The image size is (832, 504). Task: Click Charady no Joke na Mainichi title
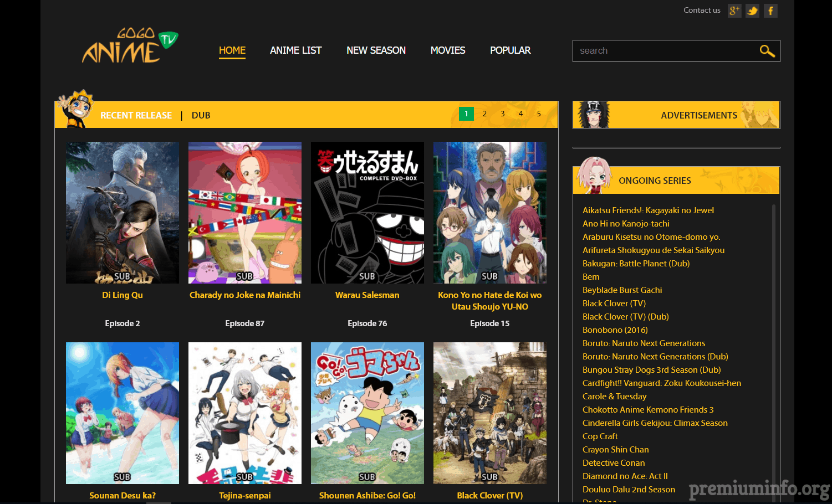coord(245,295)
